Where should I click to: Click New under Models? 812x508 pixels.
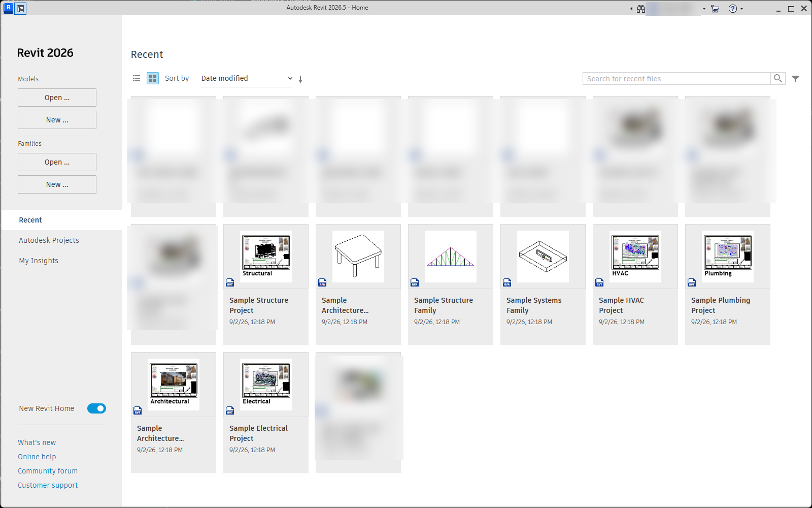[x=57, y=120]
